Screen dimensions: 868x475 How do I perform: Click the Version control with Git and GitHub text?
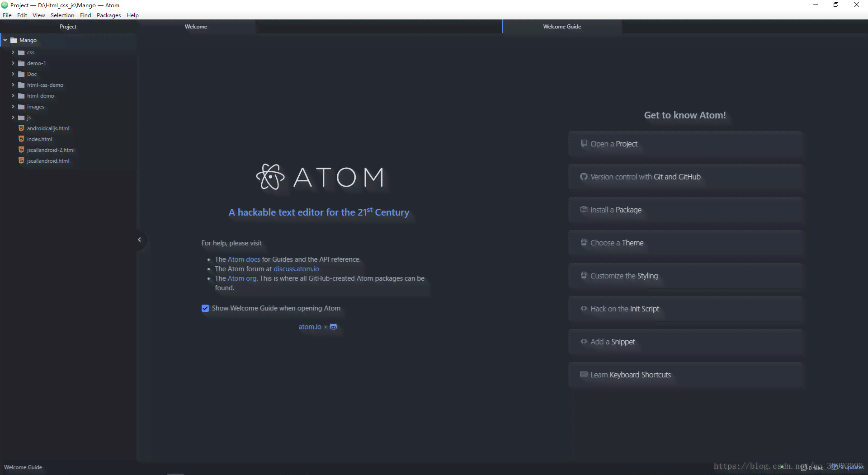click(x=645, y=177)
